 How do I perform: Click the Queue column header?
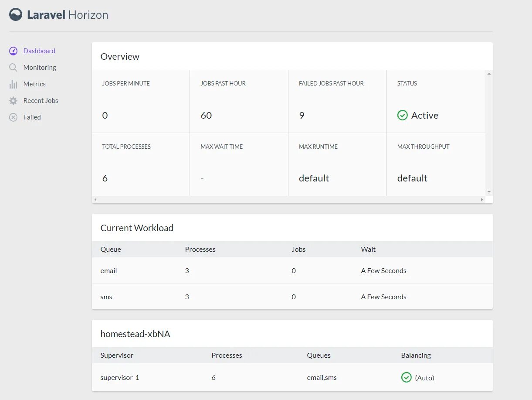(111, 250)
